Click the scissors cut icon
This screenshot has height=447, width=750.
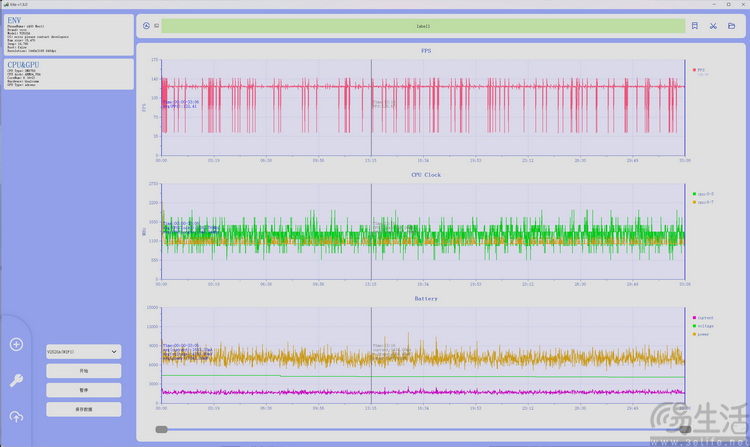[713, 26]
